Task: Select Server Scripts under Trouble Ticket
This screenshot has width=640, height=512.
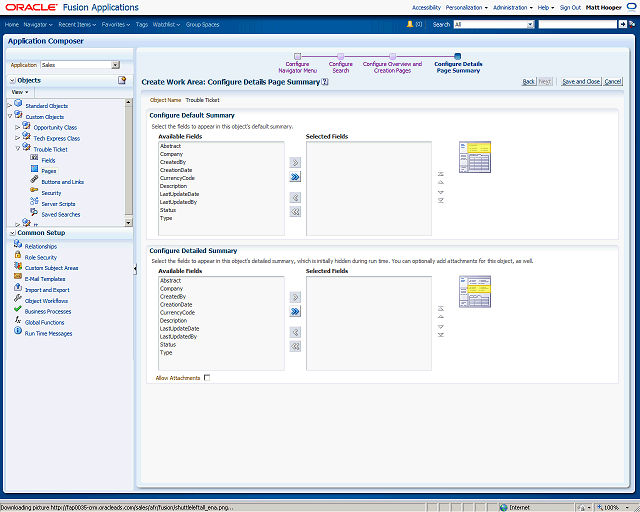Action: (58, 204)
